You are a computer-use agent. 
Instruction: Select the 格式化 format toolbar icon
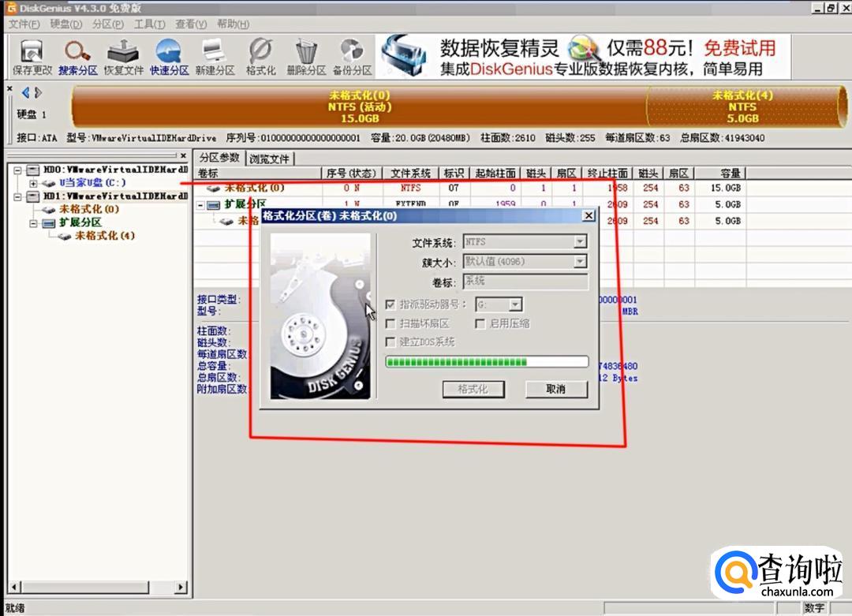[x=261, y=58]
